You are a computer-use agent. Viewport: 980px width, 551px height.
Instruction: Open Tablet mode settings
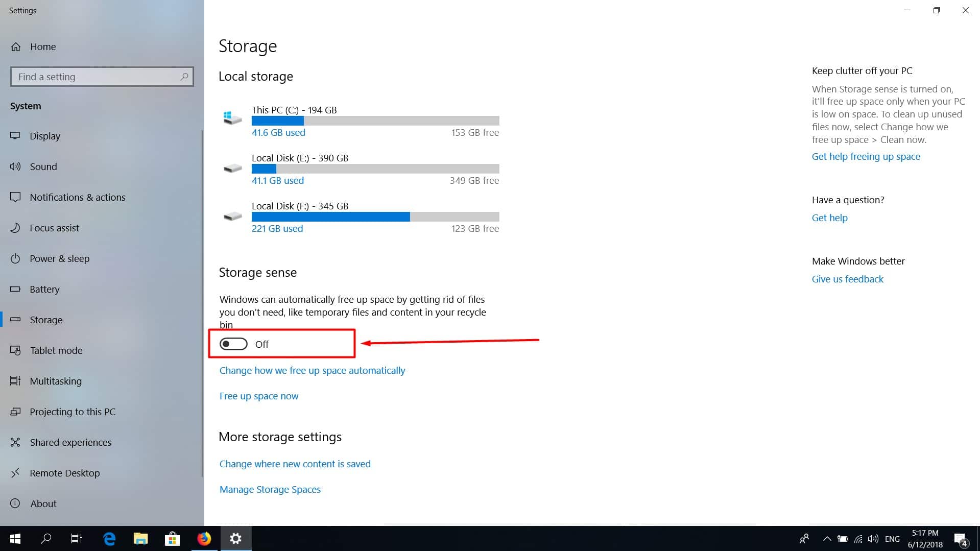click(56, 350)
